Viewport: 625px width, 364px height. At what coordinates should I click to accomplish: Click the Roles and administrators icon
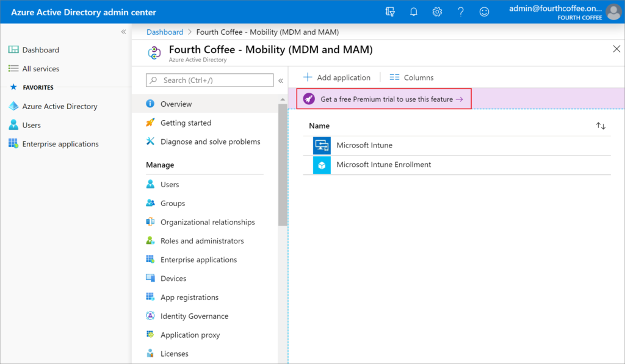[150, 240]
